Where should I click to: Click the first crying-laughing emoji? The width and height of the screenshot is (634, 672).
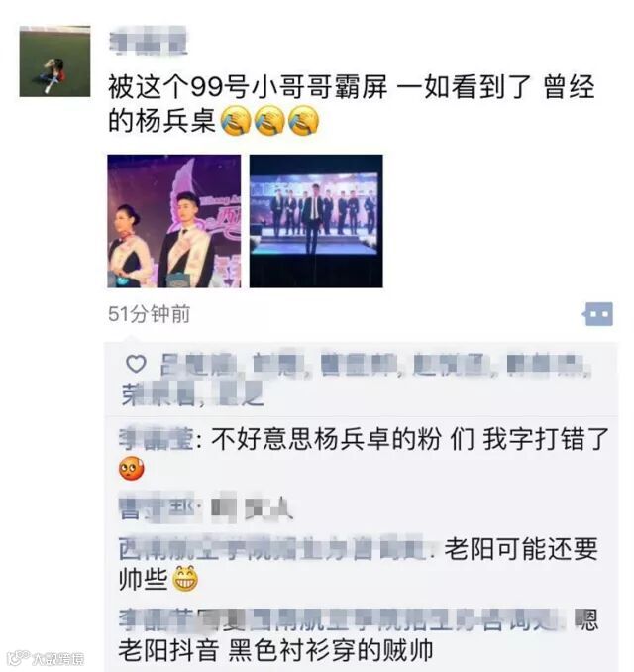point(236,121)
